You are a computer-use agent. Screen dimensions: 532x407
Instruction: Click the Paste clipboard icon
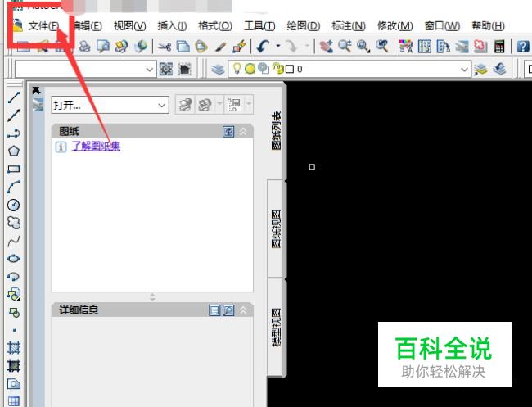[x=201, y=47]
